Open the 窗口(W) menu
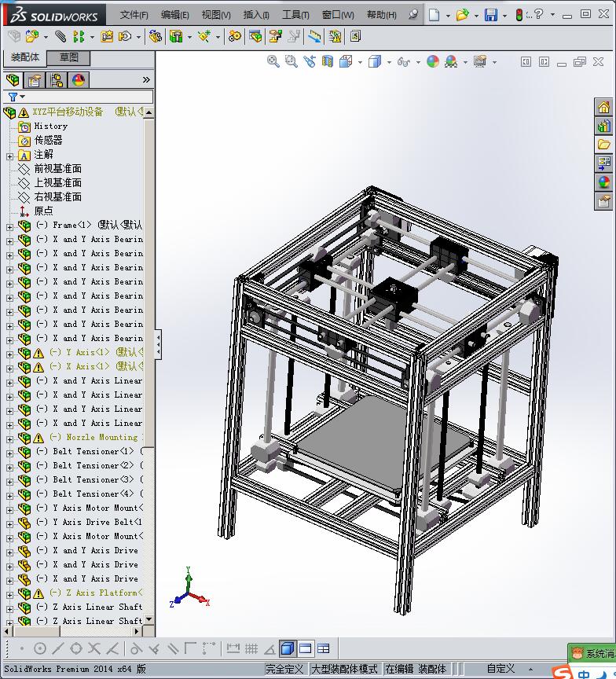This screenshot has height=679, width=616. (338, 15)
